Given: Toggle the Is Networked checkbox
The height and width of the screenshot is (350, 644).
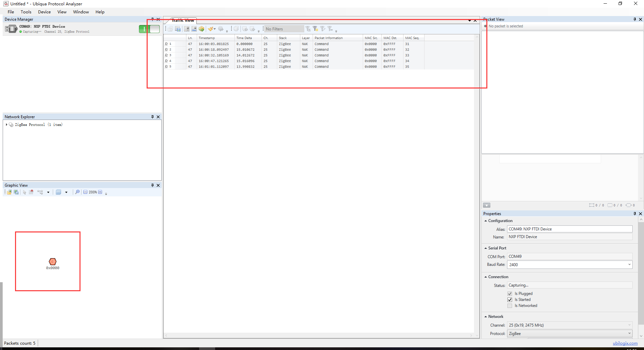Looking at the screenshot, I should click(510, 306).
